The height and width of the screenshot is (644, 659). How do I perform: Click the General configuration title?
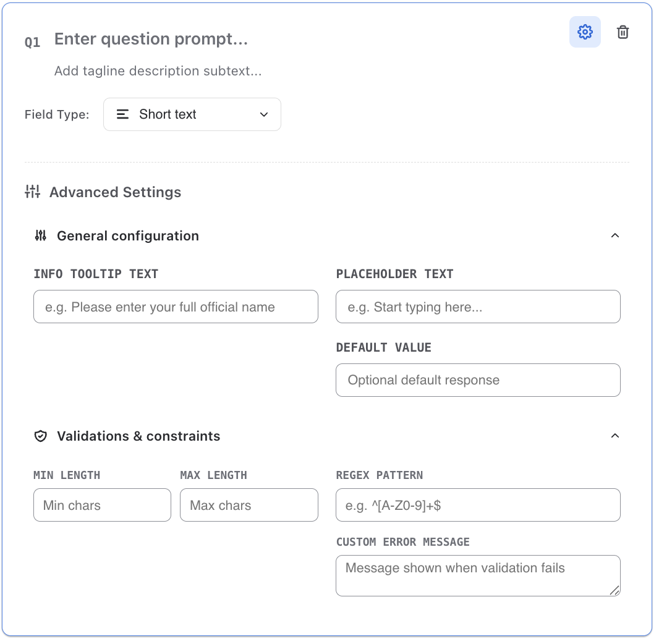pyautogui.click(x=128, y=235)
